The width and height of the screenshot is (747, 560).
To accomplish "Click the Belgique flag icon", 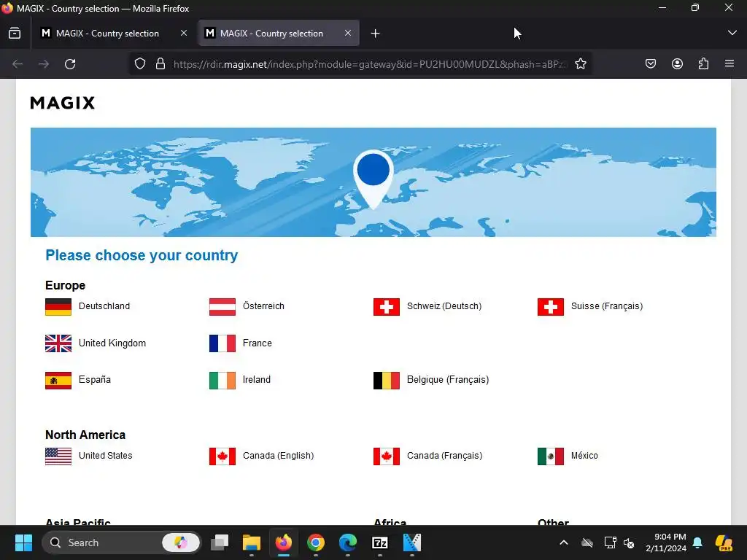I will point(387,381).
